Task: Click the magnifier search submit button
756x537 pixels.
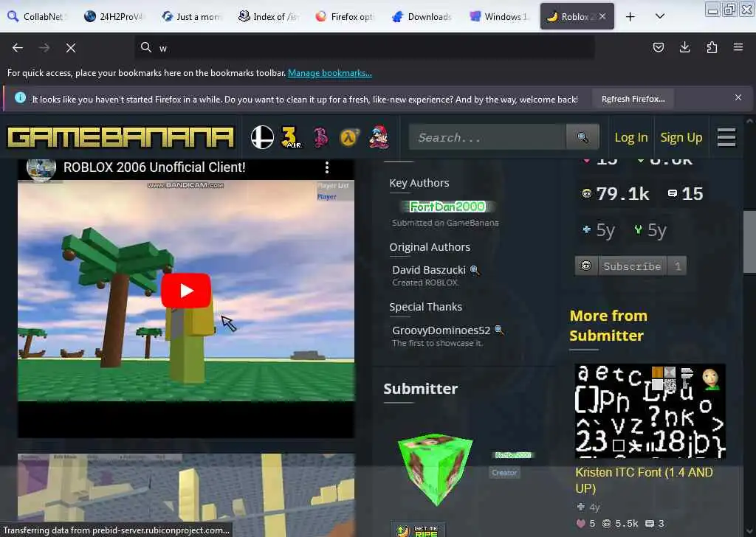Action: (583, 138)
